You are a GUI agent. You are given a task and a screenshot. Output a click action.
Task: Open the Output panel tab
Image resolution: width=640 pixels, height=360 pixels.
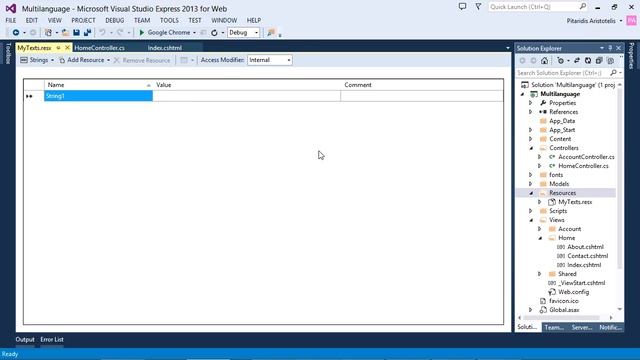25,340
